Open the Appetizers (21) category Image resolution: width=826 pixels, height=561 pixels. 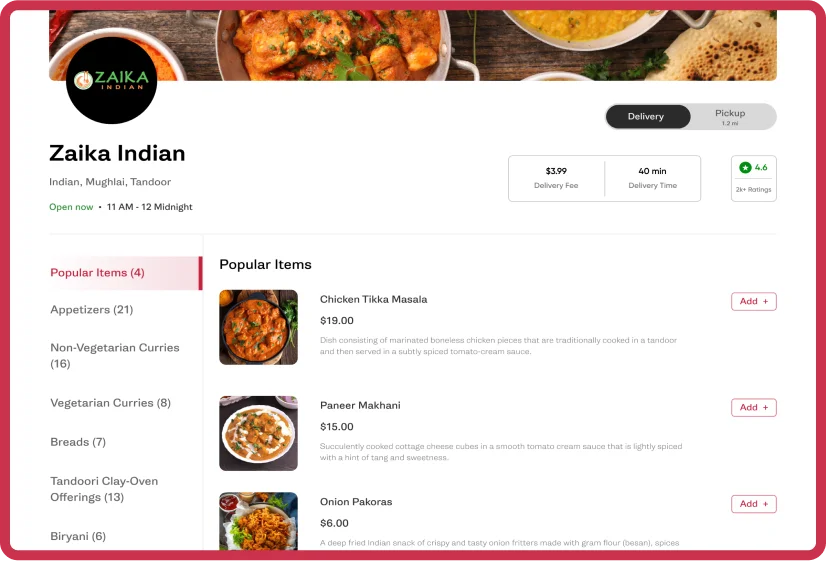(x=92, y=310)
